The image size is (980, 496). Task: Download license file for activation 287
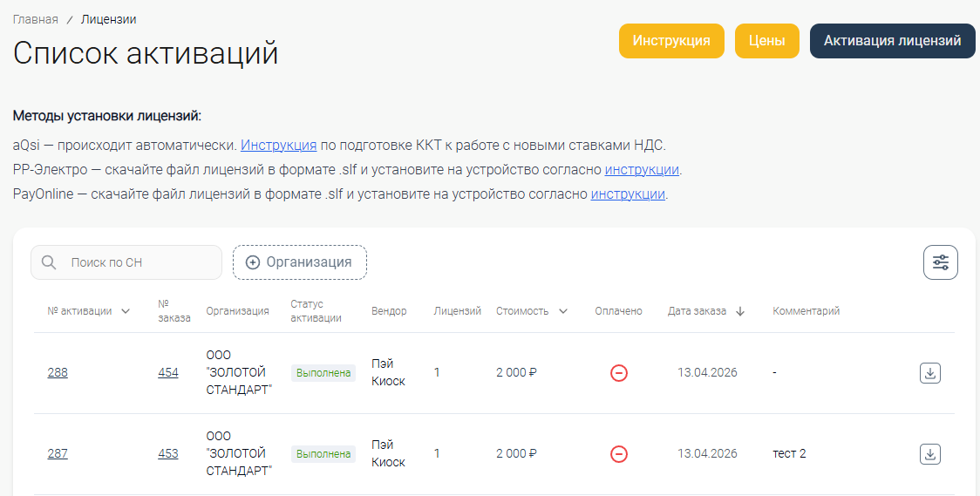click(x=929, y=454)
